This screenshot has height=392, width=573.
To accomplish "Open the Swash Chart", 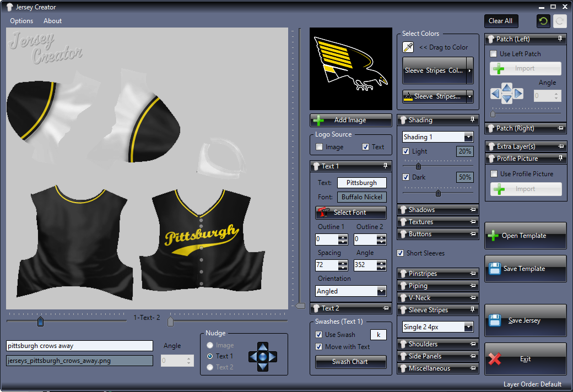I will click(x=351, y=362).
